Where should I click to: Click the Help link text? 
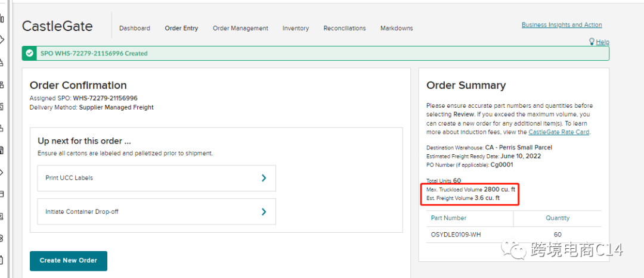pyautogui.click(x=602, y=42)
